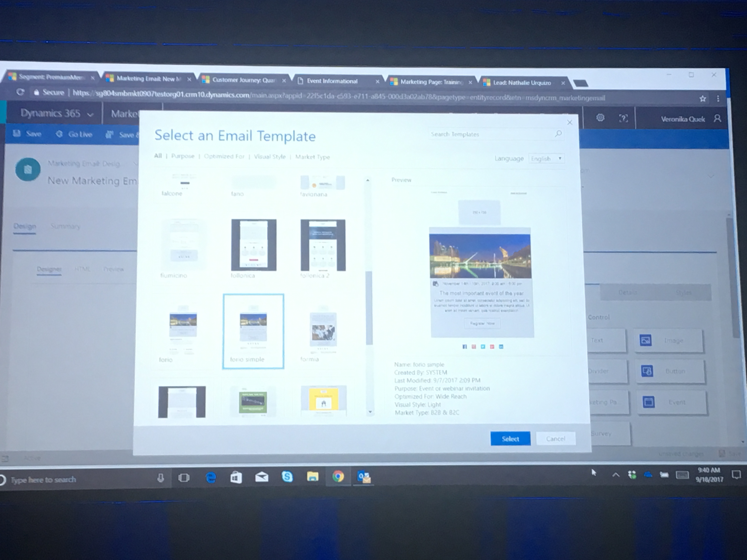
Task: Select the All filter
Action: (158, 156)
